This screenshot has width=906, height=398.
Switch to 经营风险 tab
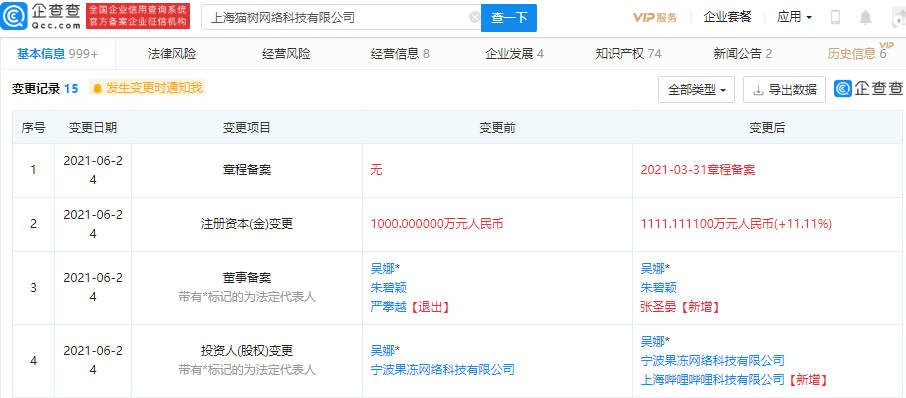286,54
